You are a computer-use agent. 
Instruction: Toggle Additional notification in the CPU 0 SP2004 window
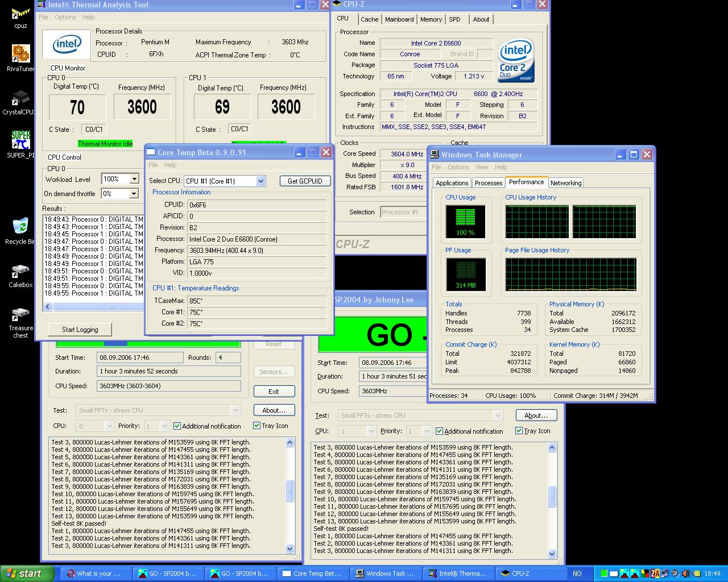click(207, 426)
